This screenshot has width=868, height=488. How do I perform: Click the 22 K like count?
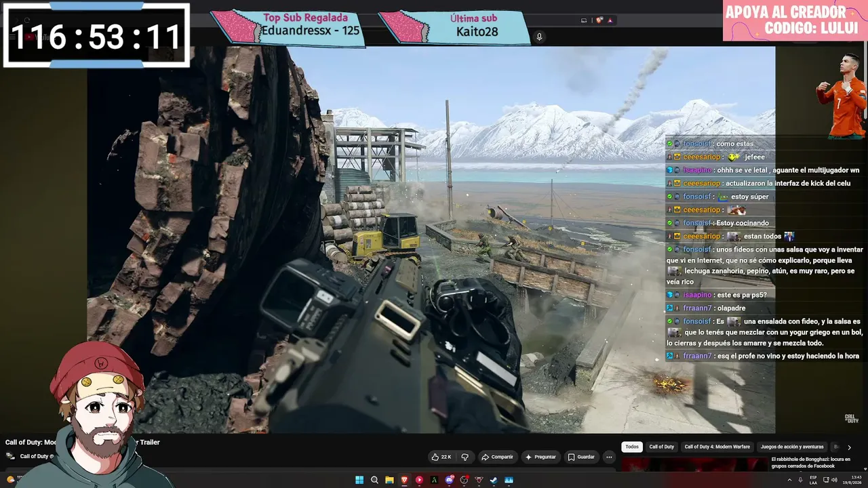pyautogui.click(x=446, y=457)
